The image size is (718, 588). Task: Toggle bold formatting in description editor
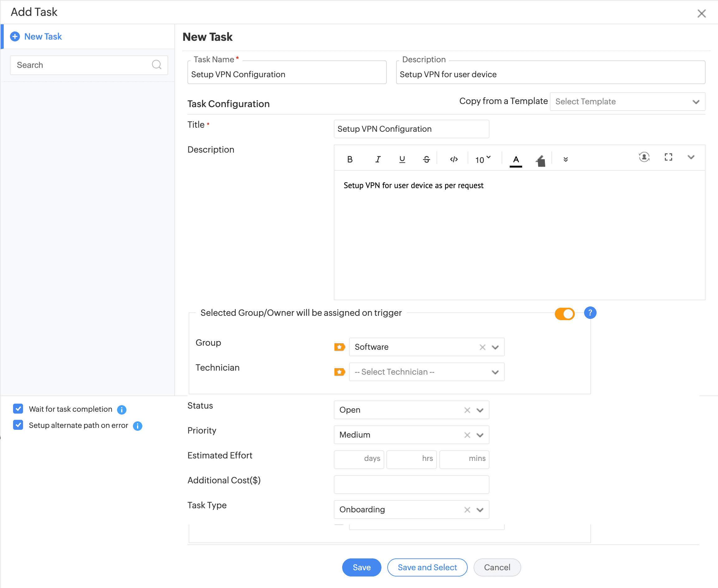pyautogui.click(x=350, y=159)
